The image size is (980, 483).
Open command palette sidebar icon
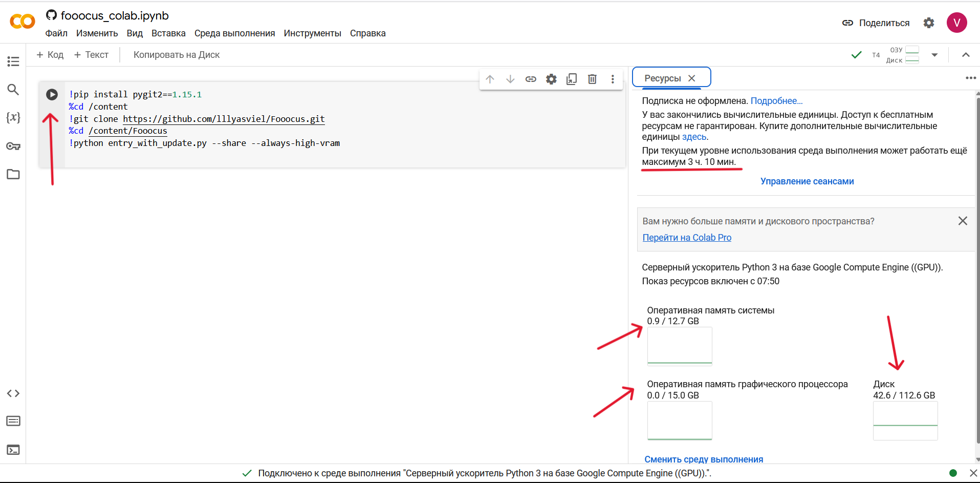[x=13, y=421]
